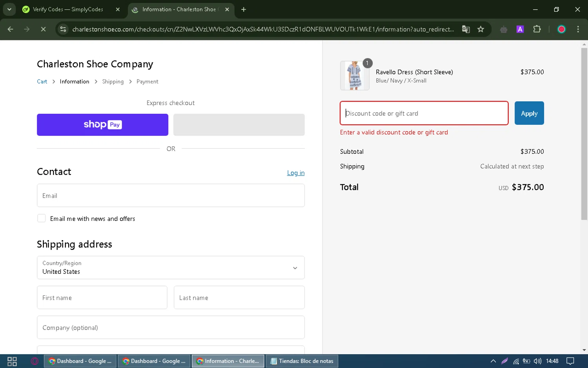The image size is (588, 368).
Task: View site information icon in address bar
Action: click(x=63, y=29)
